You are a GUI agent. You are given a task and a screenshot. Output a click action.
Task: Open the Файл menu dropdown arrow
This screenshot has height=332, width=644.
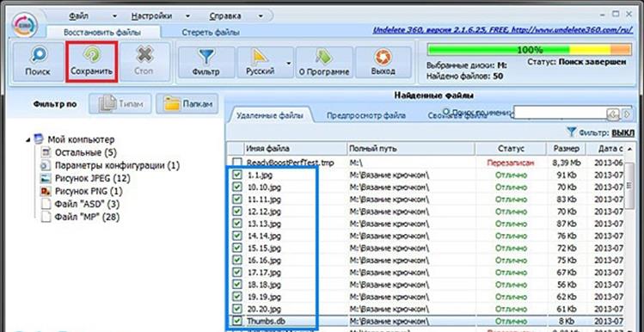(114, 16)
